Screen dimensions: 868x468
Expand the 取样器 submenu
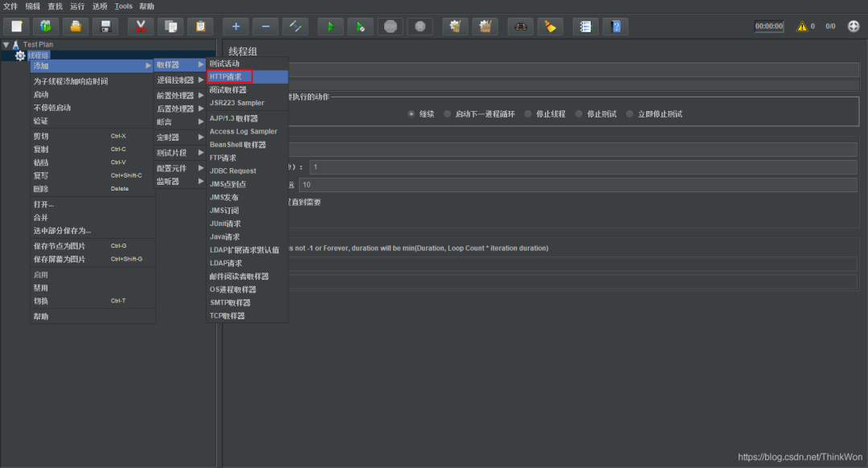(180, 65)
